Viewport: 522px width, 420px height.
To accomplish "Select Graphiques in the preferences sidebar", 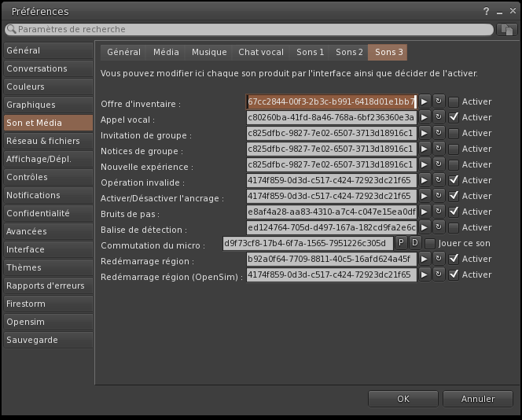I will (x=31, y=105).
